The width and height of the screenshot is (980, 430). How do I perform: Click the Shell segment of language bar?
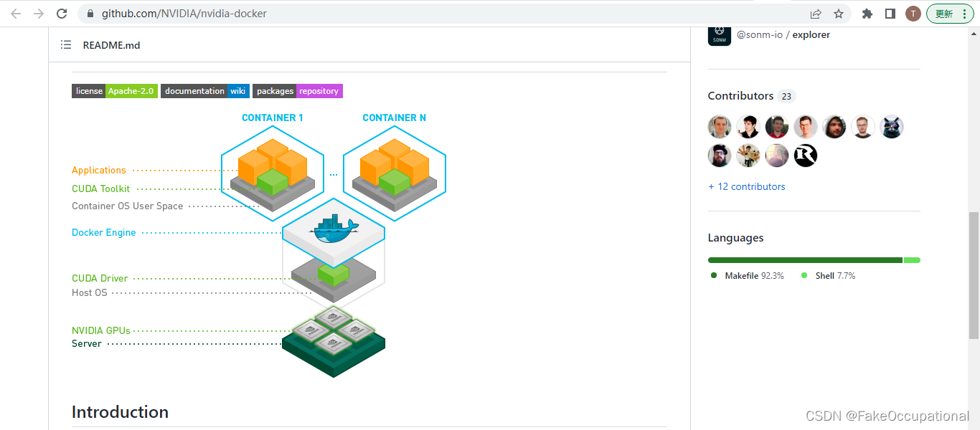click(x=912, y=260)
